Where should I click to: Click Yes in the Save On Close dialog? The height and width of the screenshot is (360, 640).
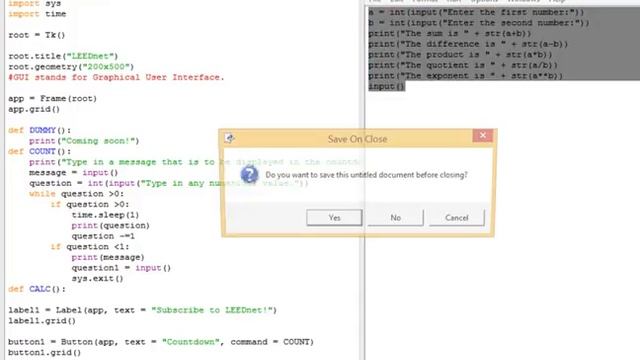pos(334,218)
